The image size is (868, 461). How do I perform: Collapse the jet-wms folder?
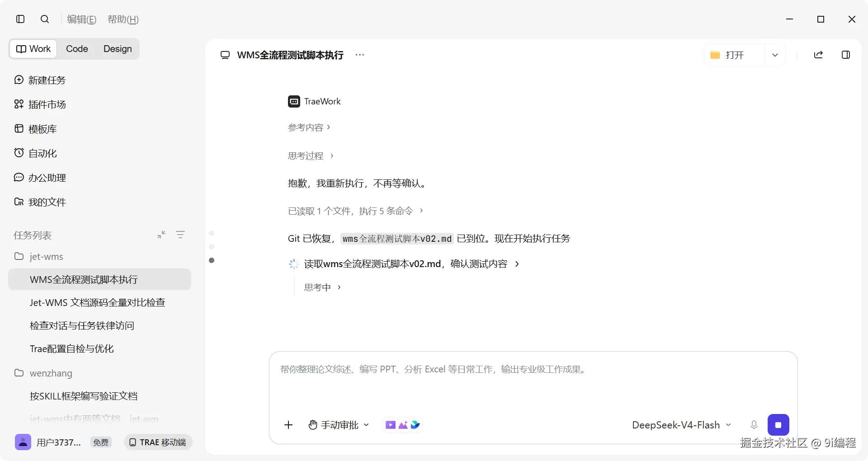[x=38, y=256]
